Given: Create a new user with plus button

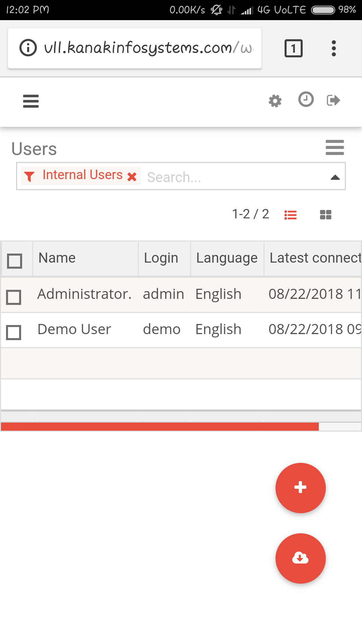Looking at the screenshot, I should (300, 488).
